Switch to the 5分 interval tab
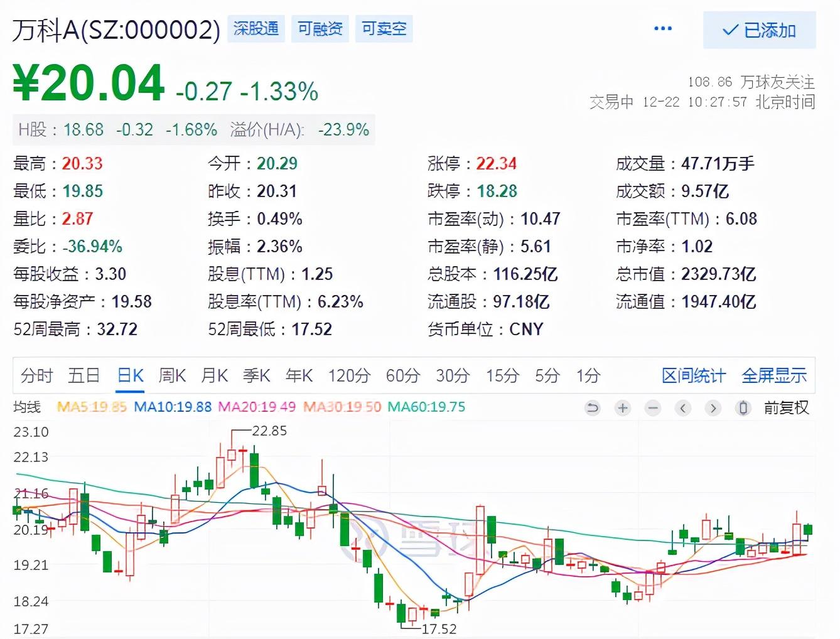840x639 pixels. point(547,375)
